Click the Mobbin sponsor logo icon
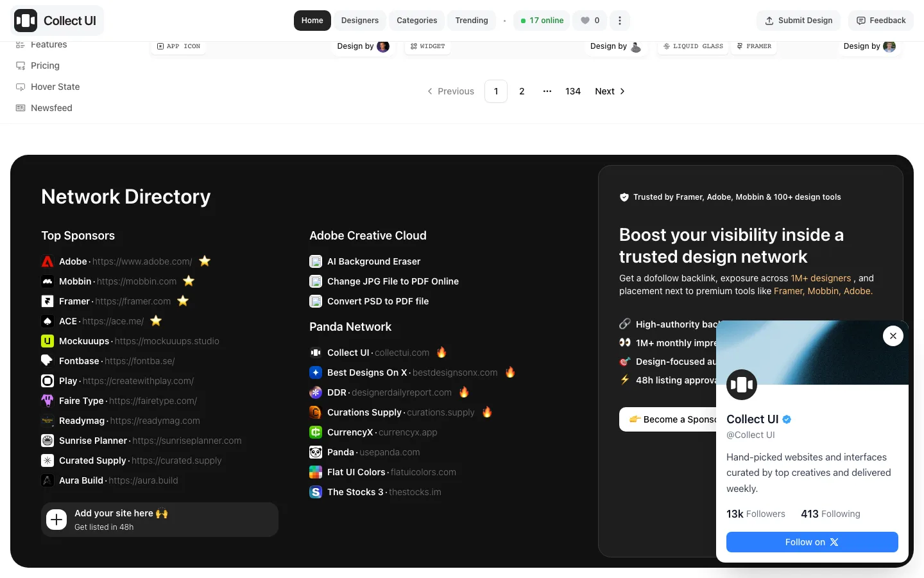Screen dimensions: 924x578 point(47,281)
